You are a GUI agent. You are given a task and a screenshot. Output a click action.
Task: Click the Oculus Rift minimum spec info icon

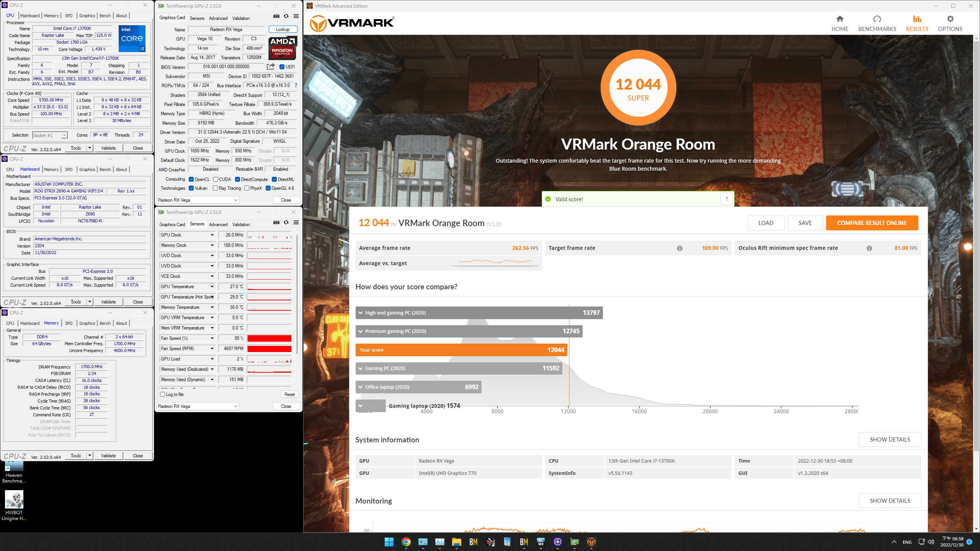(x=869, y=248)
